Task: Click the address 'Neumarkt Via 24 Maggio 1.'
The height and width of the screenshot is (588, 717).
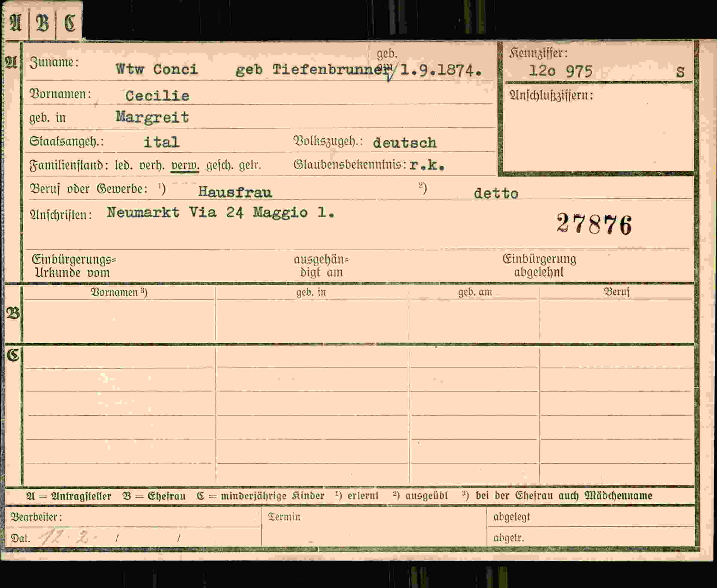Action: [221, 213]
